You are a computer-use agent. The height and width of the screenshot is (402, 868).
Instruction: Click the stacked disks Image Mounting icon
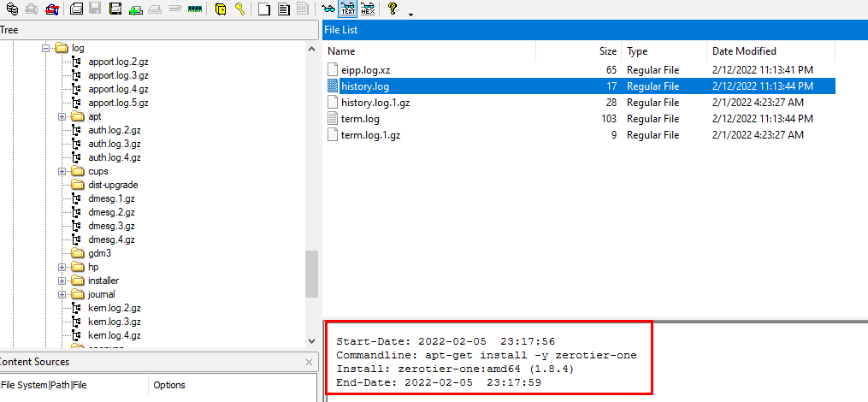(12, 9)
